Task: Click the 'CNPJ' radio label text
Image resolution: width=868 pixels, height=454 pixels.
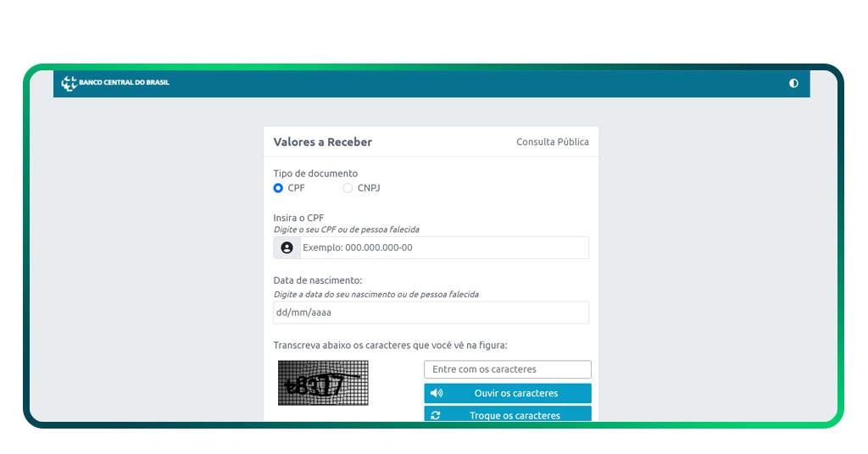Action: (369, 188)
